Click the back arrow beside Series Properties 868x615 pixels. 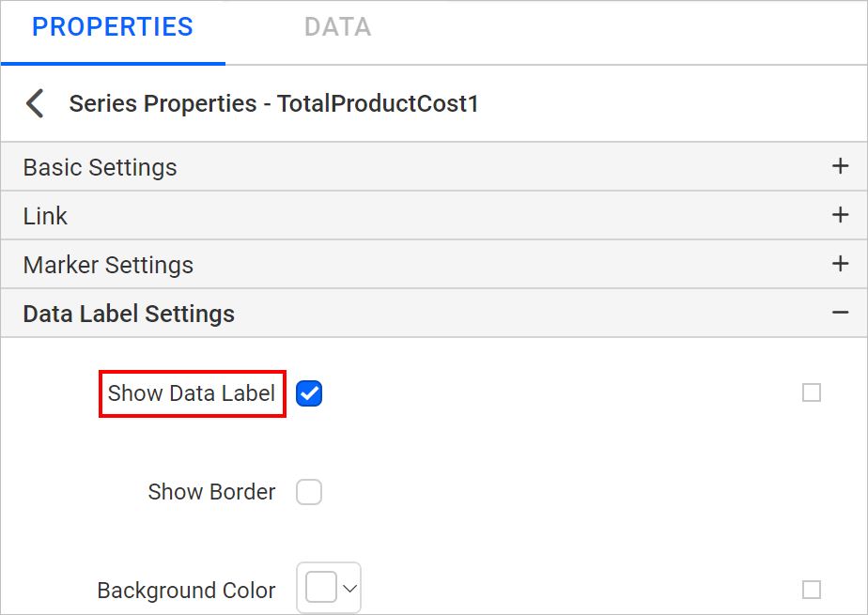pos(35,103)
